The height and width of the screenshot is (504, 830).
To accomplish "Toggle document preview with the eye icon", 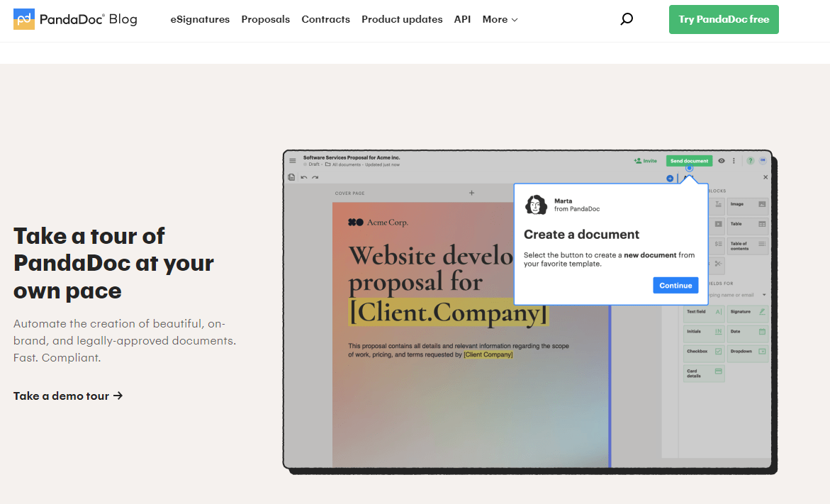I will 721,160.
